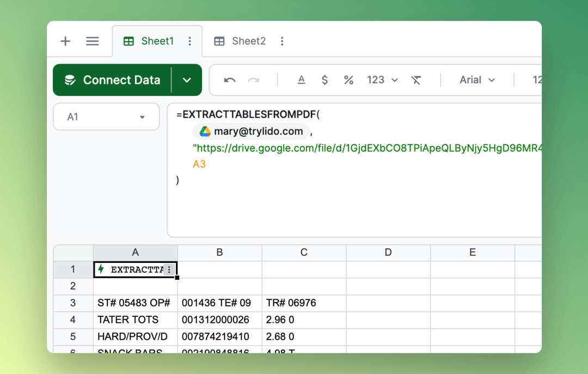Open cell A1 three-dot options
Viewport: 588px width, 374px height.
(169, 269)
